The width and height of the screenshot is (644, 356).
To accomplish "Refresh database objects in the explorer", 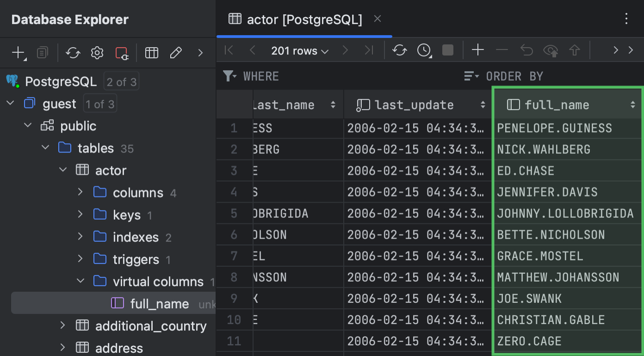I will pos(73,52).
